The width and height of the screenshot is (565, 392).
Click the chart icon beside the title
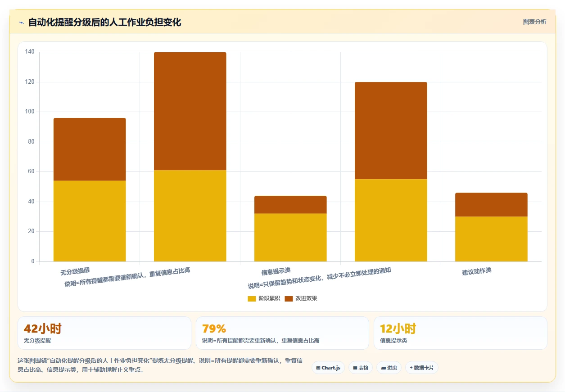(21, 23)
